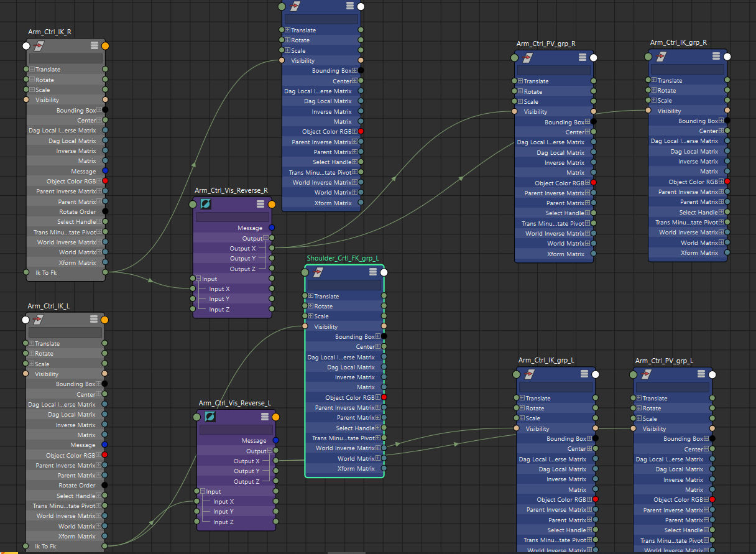Click blue Message port on Arm_Ctrl_IK_L
Screen dimensions: 756x554
[x=104, y=445]
